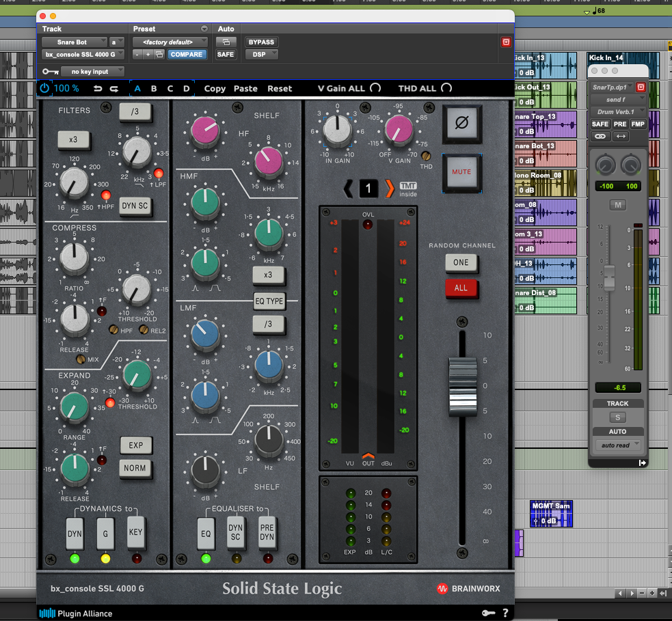
Task: Click the random channel ONE button
Action: 461,262
